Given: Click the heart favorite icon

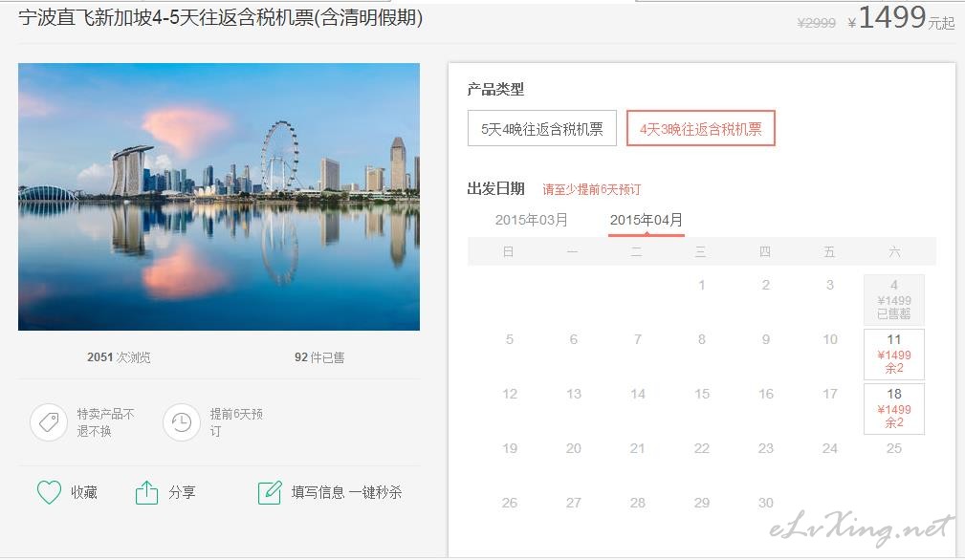Looking at the screenshot, I should coord(49,492).
